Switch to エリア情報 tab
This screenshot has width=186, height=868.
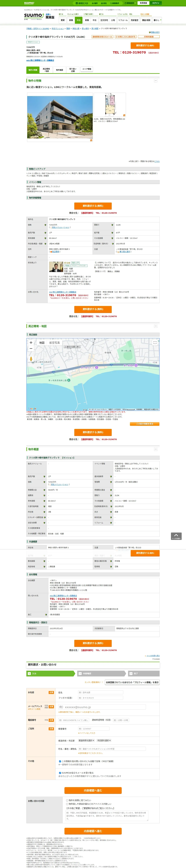tap(87, 69)
